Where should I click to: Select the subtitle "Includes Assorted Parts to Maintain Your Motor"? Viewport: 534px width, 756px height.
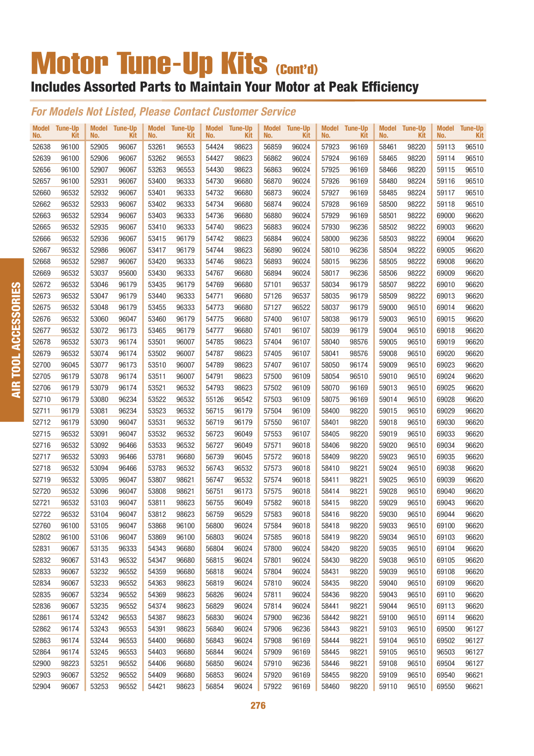point(171,87)
